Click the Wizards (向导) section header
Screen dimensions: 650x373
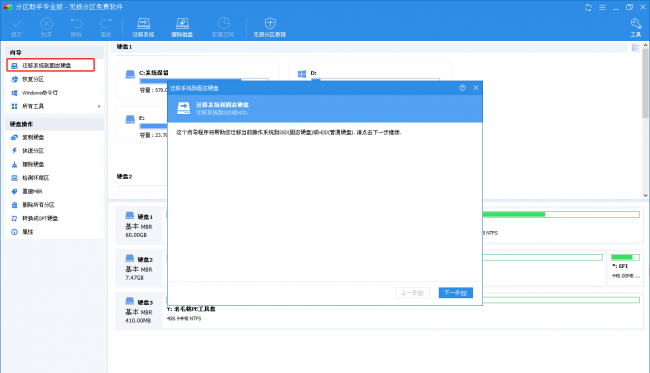55,53
